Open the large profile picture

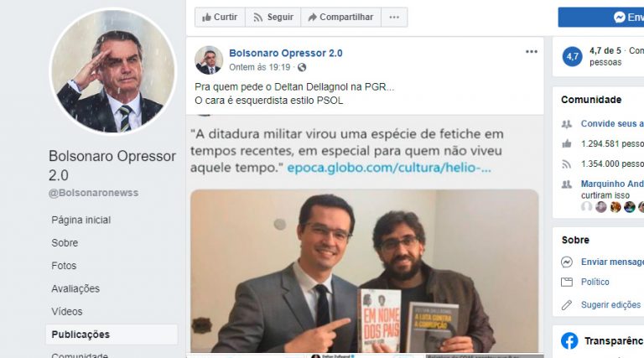coord(112,71)
